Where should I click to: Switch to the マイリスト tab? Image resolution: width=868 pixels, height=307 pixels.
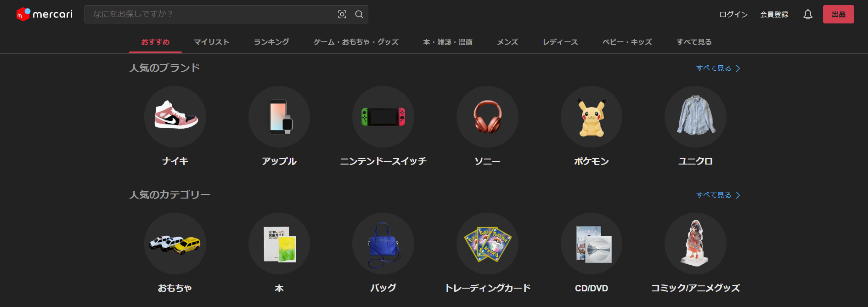click(211, 42)
